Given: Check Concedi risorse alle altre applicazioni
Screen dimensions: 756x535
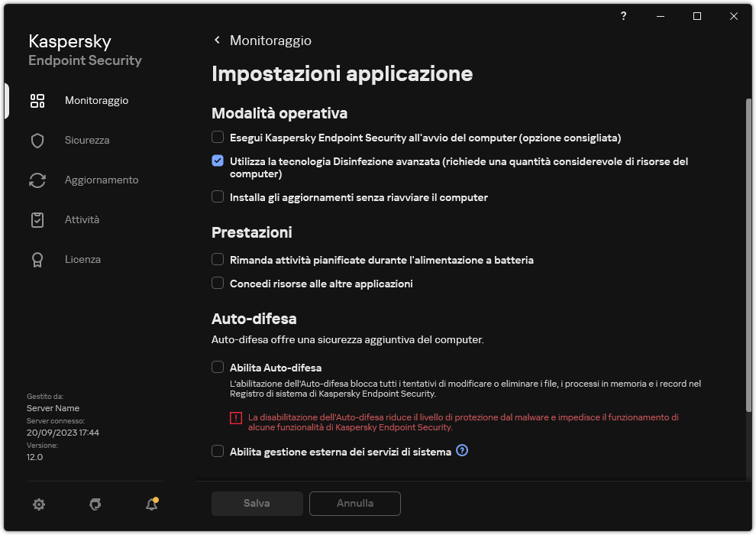Looking at the screenshot, I should click(x=217, y=284).
